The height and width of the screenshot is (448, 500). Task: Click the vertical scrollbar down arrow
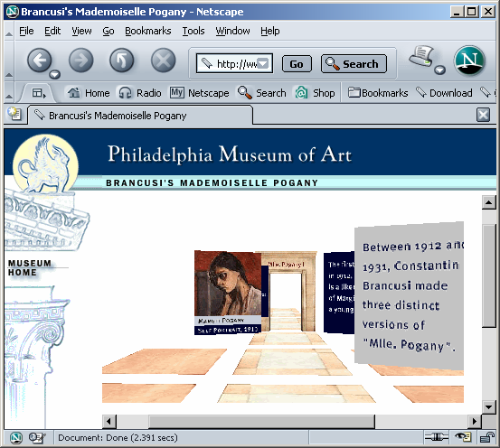click(488, 406)
